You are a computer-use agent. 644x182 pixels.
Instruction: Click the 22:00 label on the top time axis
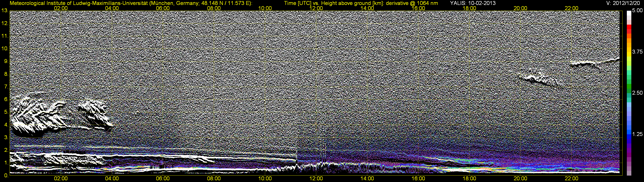571,8
